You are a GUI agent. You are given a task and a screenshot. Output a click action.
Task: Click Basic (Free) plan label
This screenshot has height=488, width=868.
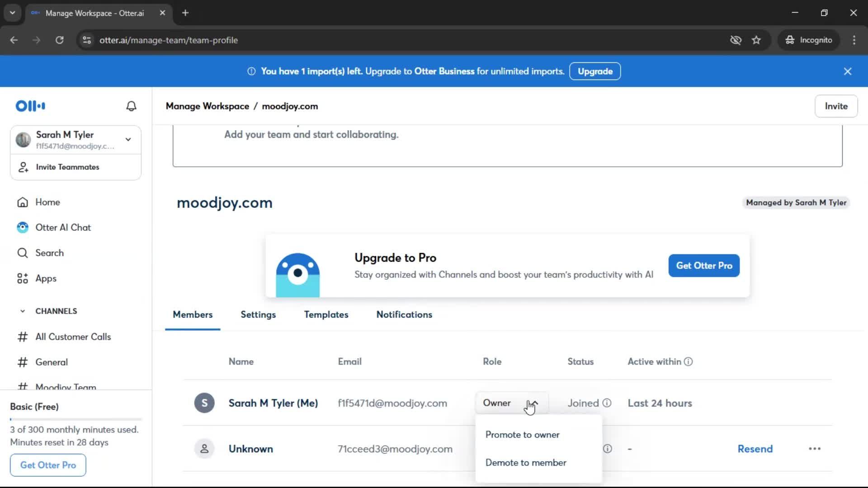click(x=34, y=407)
